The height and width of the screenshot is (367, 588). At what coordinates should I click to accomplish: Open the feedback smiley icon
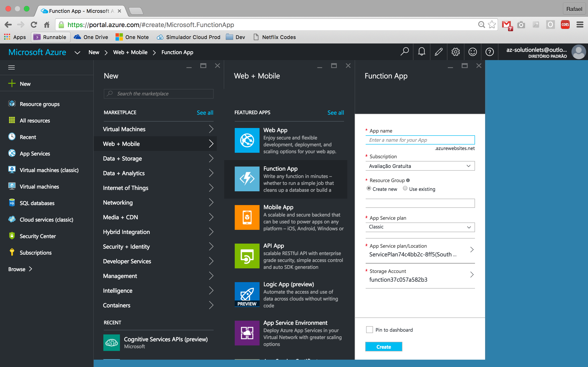(x=473, y=52)
